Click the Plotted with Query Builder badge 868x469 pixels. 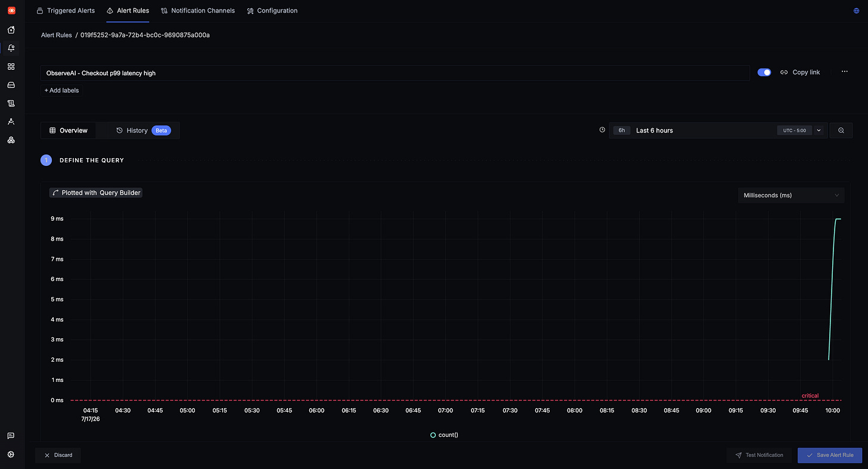tap(96, 193)
